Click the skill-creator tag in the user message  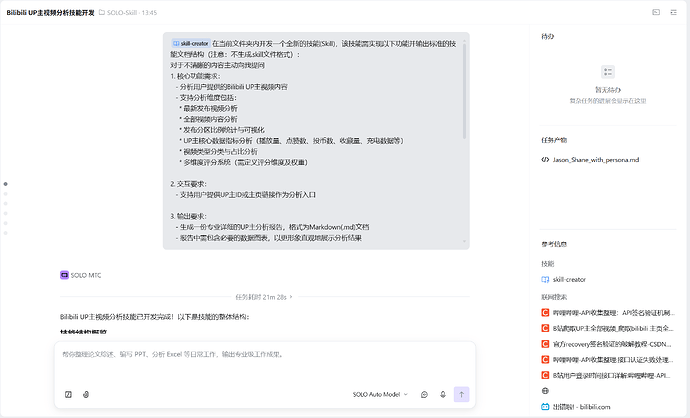point(191,44)
